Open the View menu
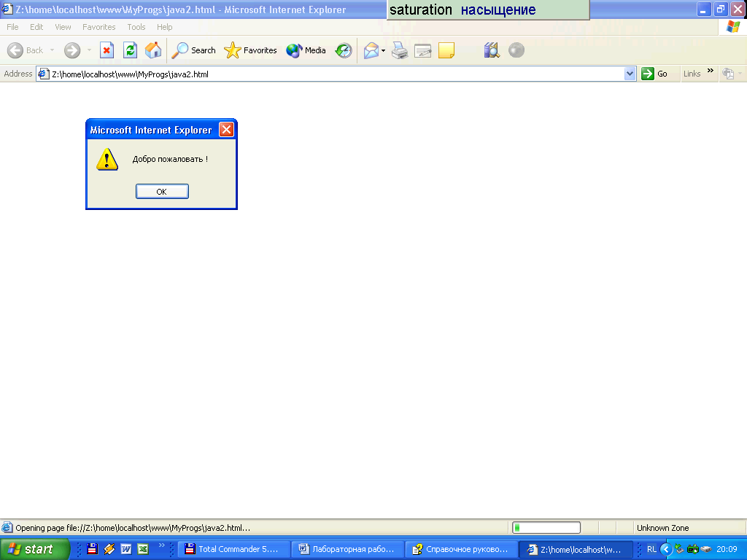This screenshot has height=560, width=747. [63, 27]
